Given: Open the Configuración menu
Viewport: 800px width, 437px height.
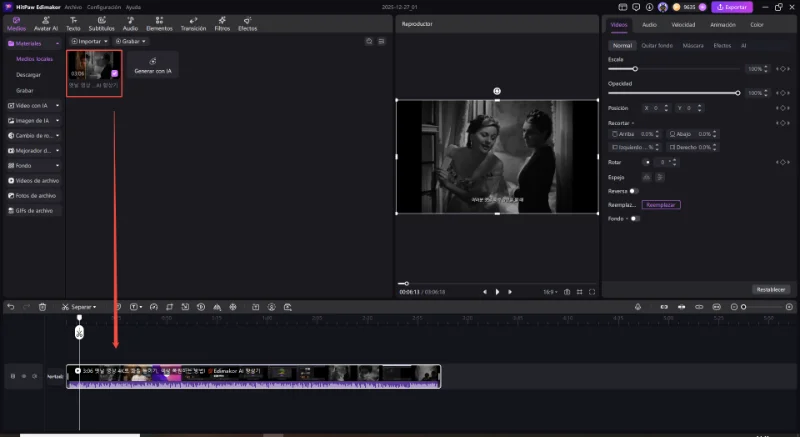Looking at the screenshot, I should pos(103,6).
